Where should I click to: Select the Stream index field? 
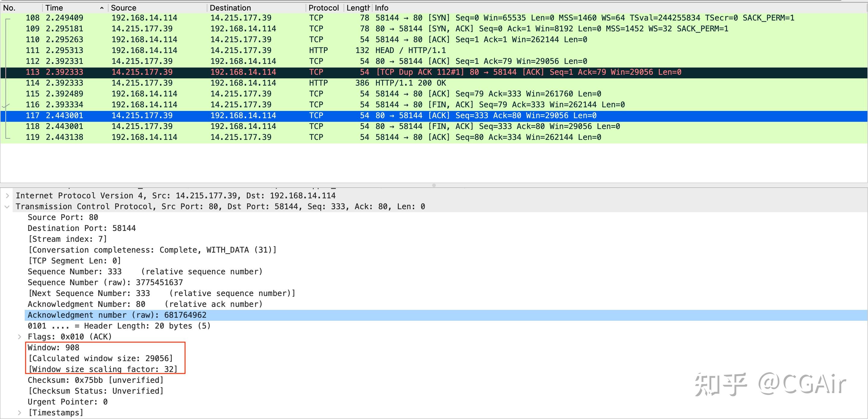coord(67,239)
